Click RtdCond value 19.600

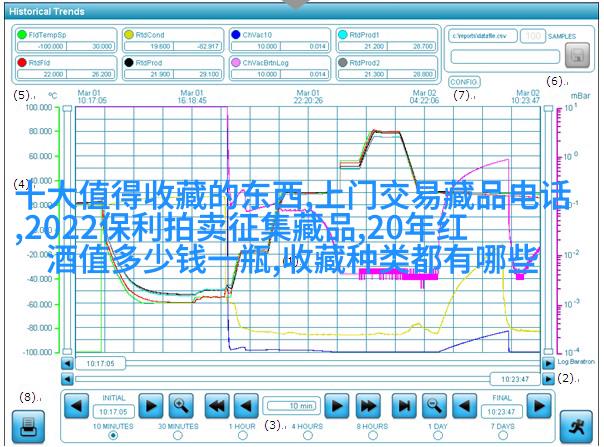pyautogui.click(x=149, y=46)
